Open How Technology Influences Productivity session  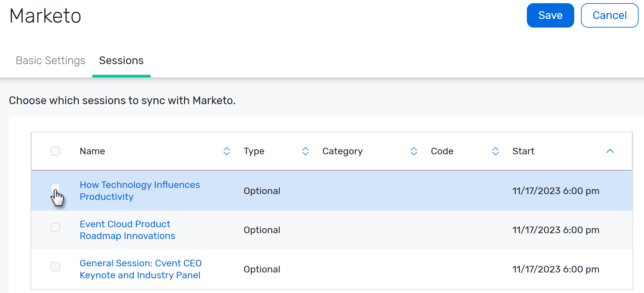point(140,191)
